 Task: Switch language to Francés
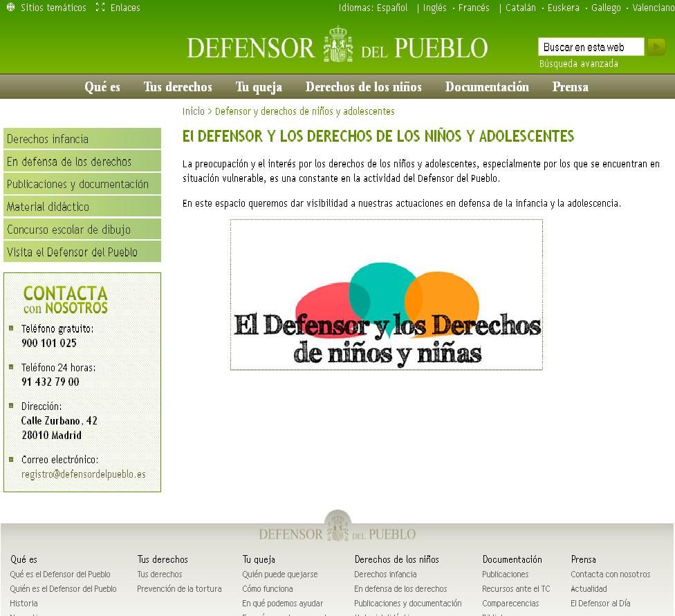click(474, 8)
